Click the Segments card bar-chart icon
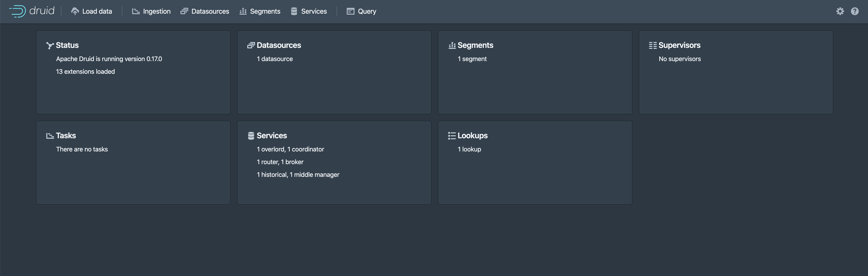This screenshot has width=868, height=276. click(x=452, y=45)
